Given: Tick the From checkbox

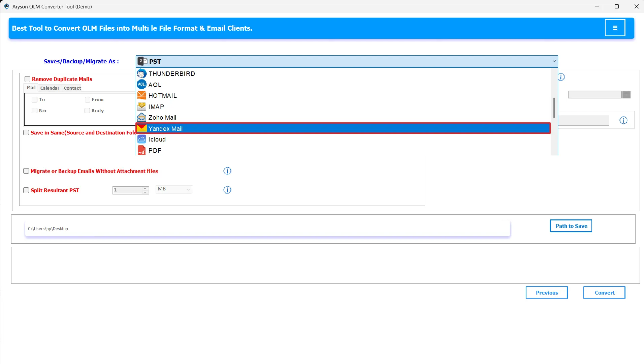Looking at the screenshot, I should coord(88,99).
